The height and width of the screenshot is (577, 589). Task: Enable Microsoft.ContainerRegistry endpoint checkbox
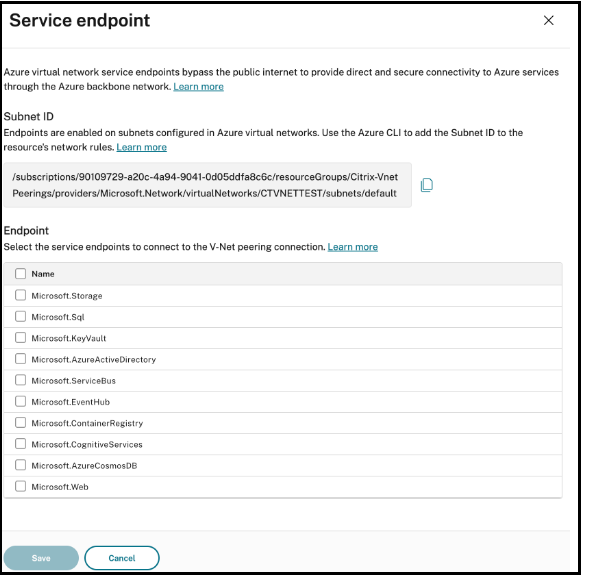coord(20,423)
